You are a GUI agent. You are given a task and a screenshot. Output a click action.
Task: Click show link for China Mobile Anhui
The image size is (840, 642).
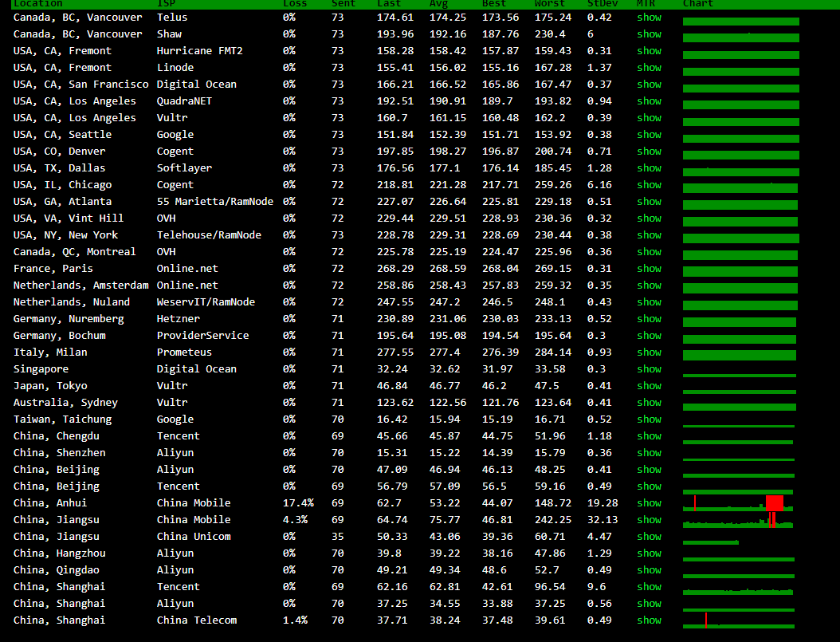[649, 502]
